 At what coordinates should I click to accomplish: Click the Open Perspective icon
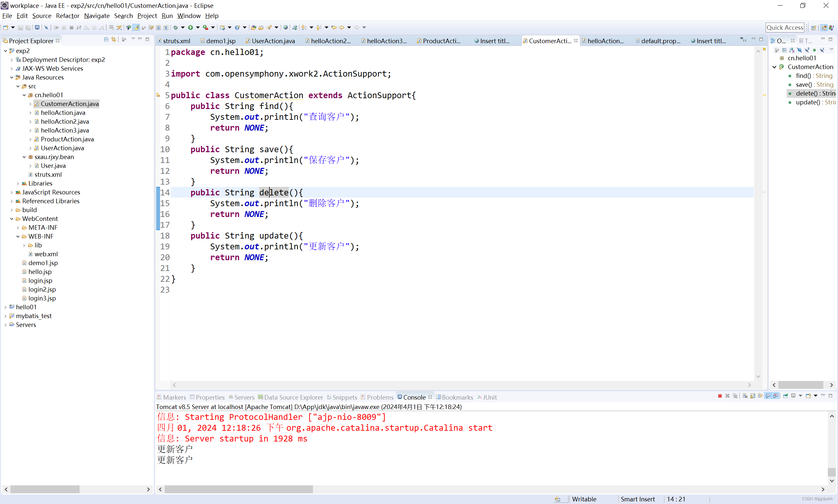814,27
